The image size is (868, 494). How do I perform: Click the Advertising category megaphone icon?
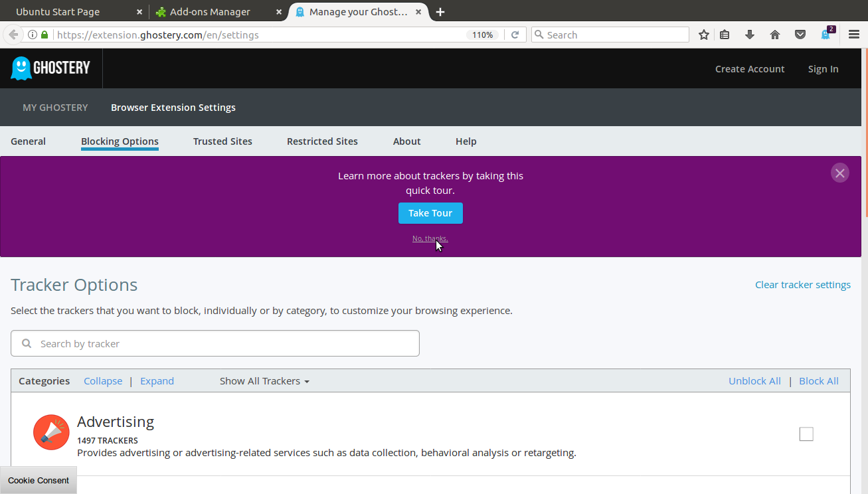(x=51, y=432)
